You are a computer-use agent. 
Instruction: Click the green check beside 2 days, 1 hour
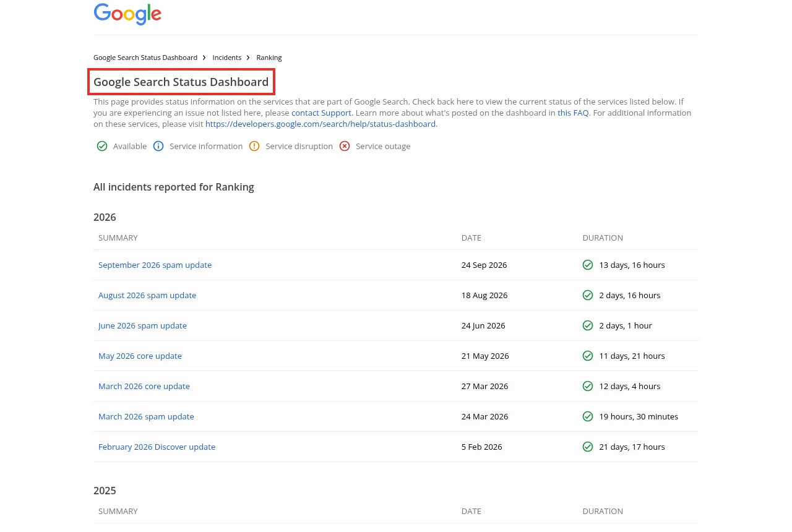(588, 325)
